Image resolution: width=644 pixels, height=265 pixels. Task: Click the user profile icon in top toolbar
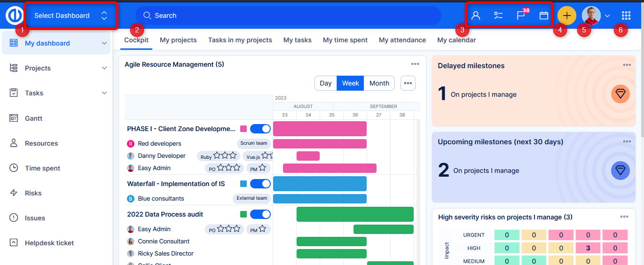[476, 16]
